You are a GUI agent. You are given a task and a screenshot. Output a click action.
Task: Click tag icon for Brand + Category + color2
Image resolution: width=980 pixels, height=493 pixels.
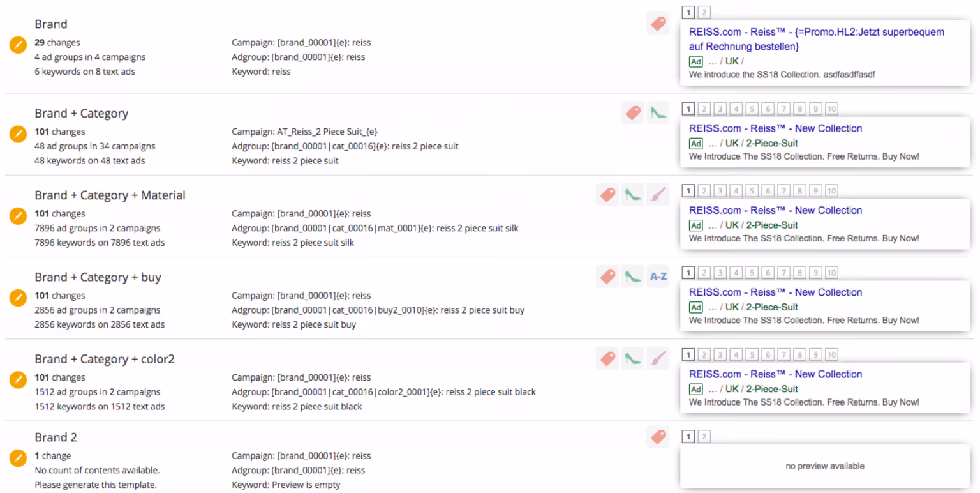tap(608, 358)
